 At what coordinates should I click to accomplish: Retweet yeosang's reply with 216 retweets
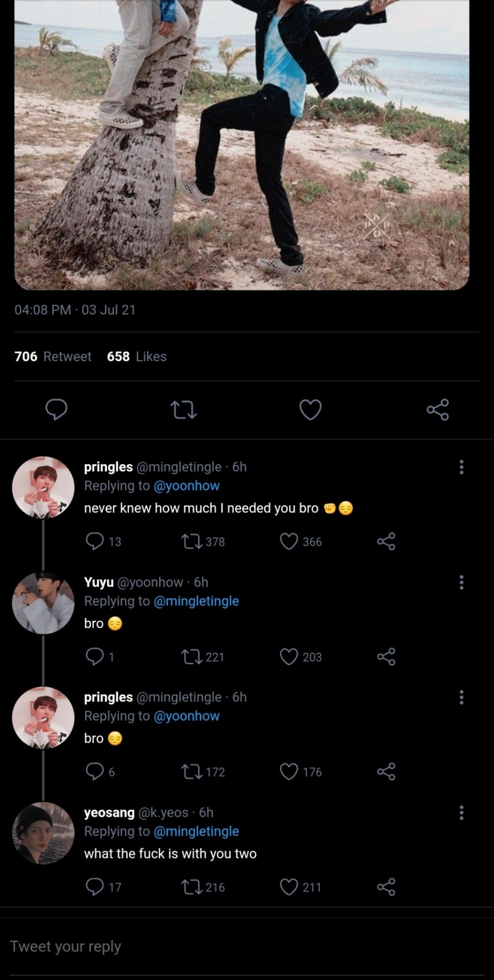[192, 887]
